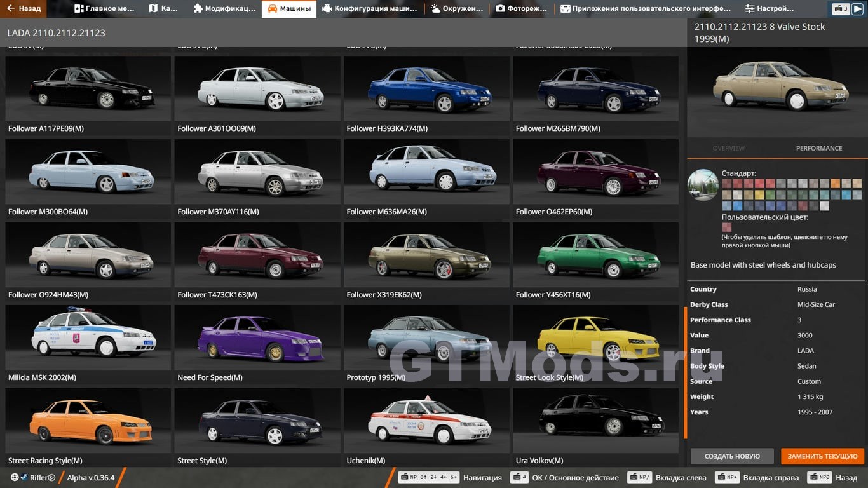Select the Follower M636MA26(M) configuration
Image resolution: width=868 pixels, height=488 pixels.
click(x=426, y=179)
